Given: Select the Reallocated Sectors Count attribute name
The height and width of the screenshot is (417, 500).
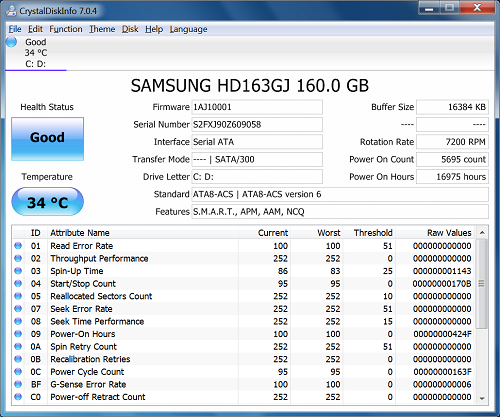Looking at the screenshot, I should pos(101,296).
